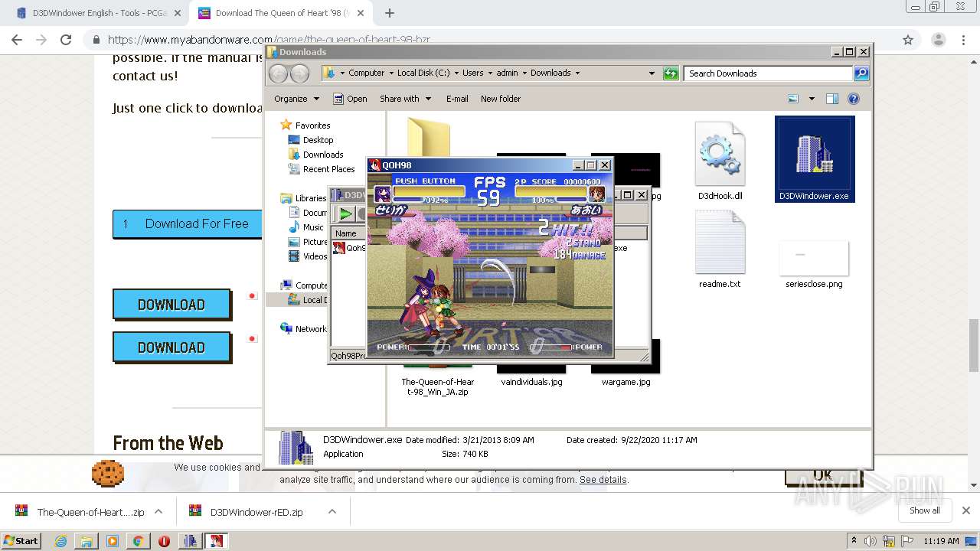Open the Organize menu
980x551 pixels.
(296, 99)
